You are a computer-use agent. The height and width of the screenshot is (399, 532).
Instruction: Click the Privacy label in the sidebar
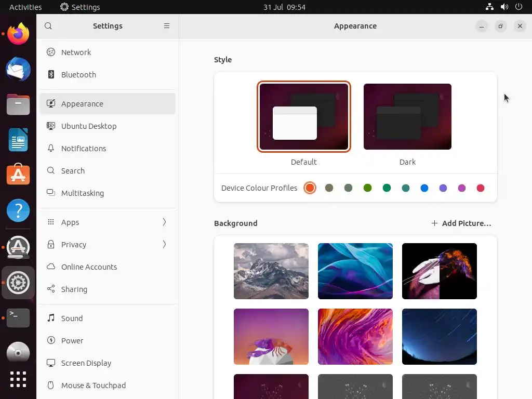(x=74, y=245)
